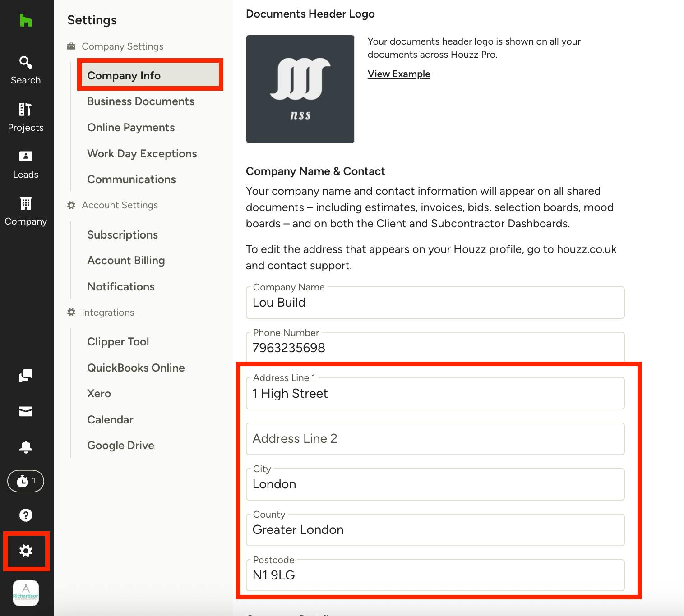The width and height of the screenshot is (684, 616).
Task: Click the Company Settings section label
Action: click(122, 46)
